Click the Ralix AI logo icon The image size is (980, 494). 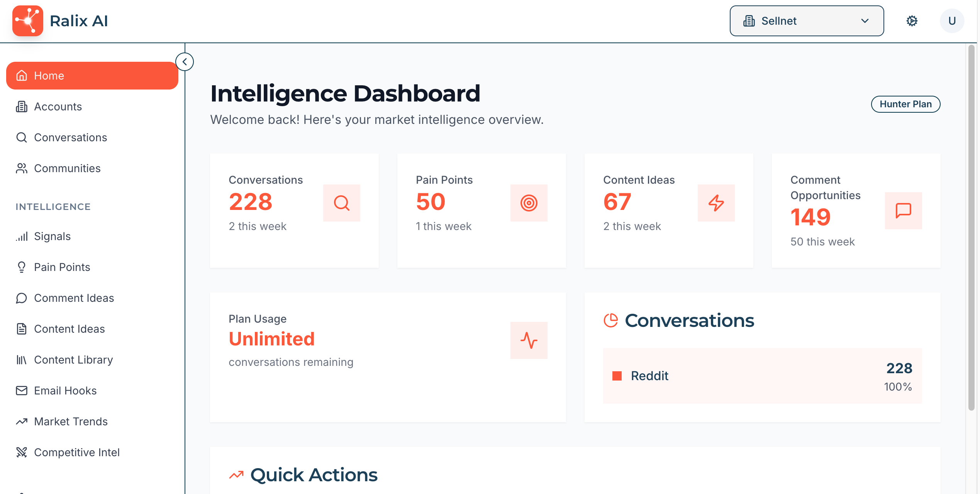coord(27,21)
